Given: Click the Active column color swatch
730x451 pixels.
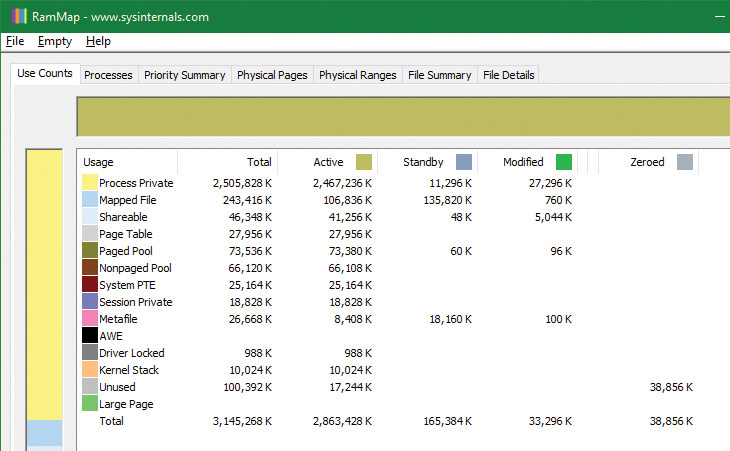Looking at the screenshot, I should pyautogui.click(x=363, y=162).
